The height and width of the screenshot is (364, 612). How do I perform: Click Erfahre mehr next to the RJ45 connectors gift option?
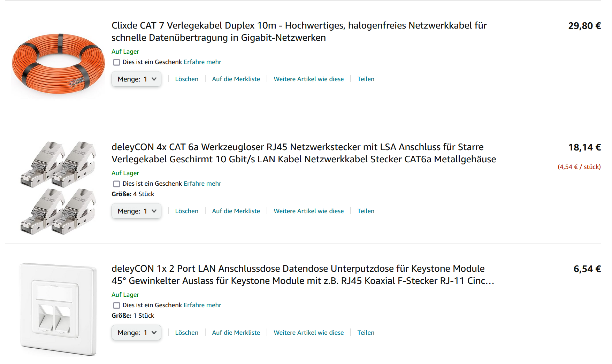tap(202, 184)
